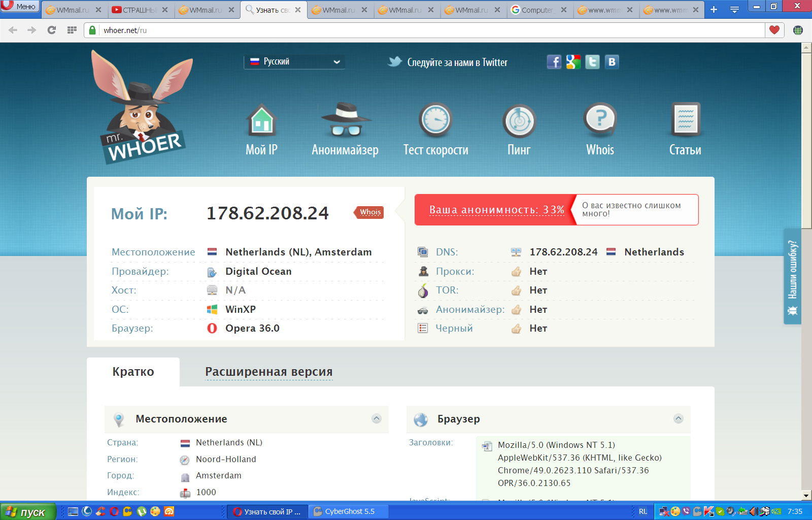Image resolution: width=812 pixels, height=520 pixels.
Task: Click the пуск Start button
Action: click(28, 512)
